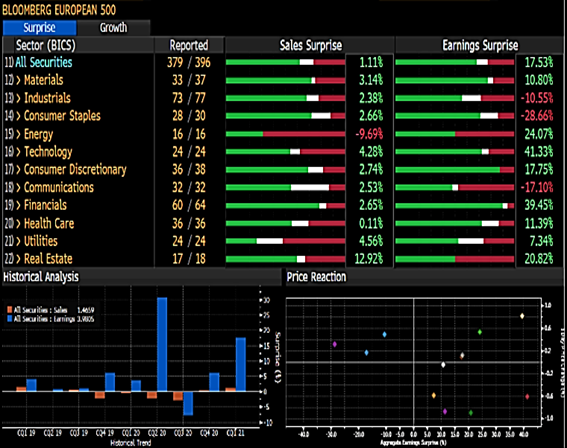Expand the Industrials sector row
Screen dimensions: 567x448
point(19,98)
